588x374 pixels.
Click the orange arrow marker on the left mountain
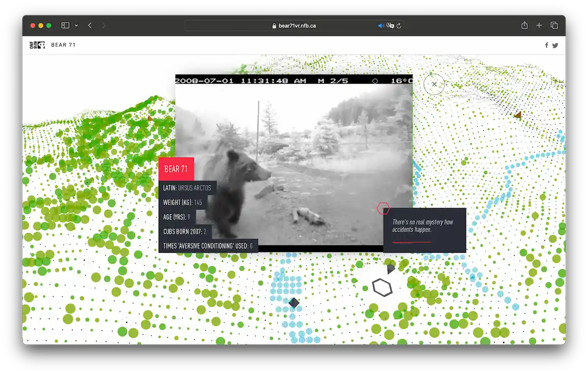pyautogui.click(x=149, y=117)
